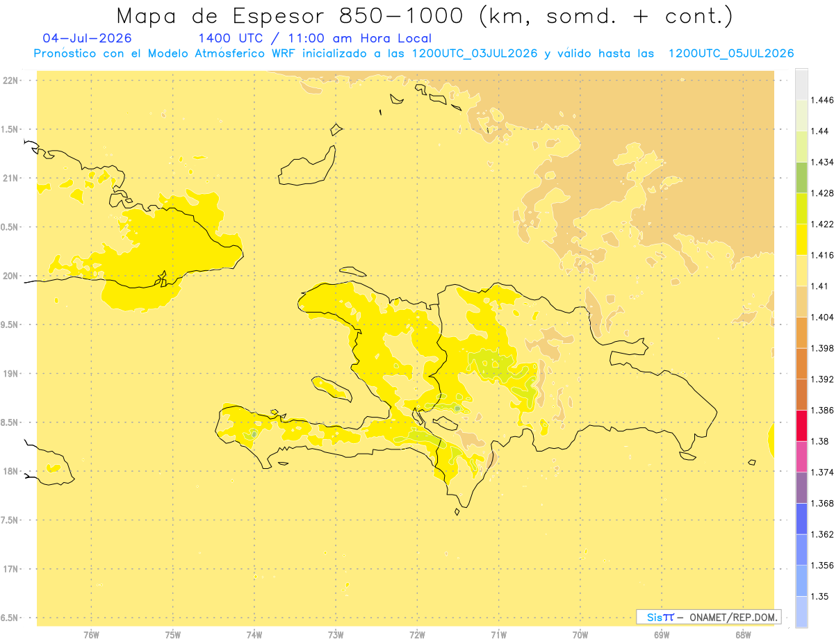
Task: Click the legend value '1.368'
Action: point(822,503)
